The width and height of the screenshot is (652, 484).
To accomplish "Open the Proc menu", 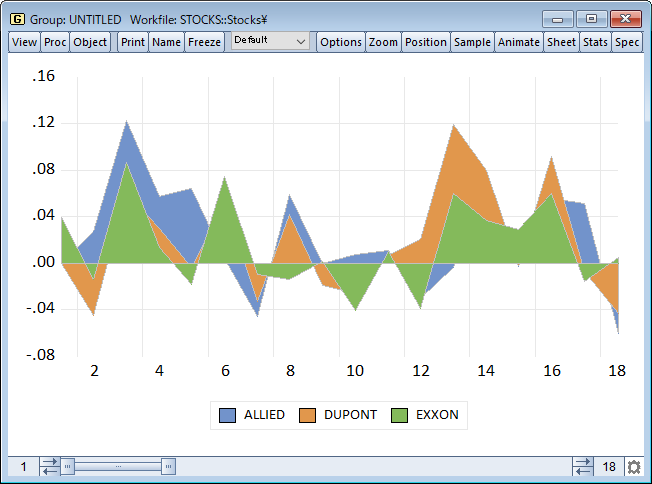I will tap(55, 42).
